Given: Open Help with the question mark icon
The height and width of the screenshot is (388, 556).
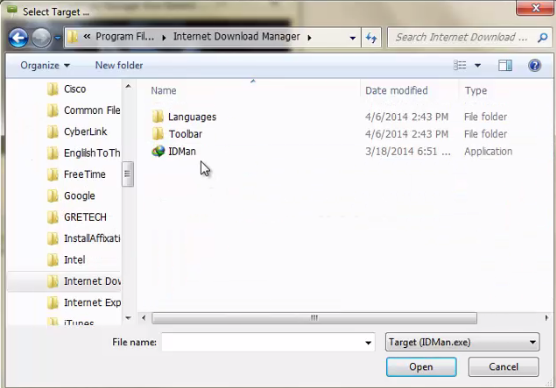Looking at the screenshot, I should pyautogui.click(x=534, y=65).
